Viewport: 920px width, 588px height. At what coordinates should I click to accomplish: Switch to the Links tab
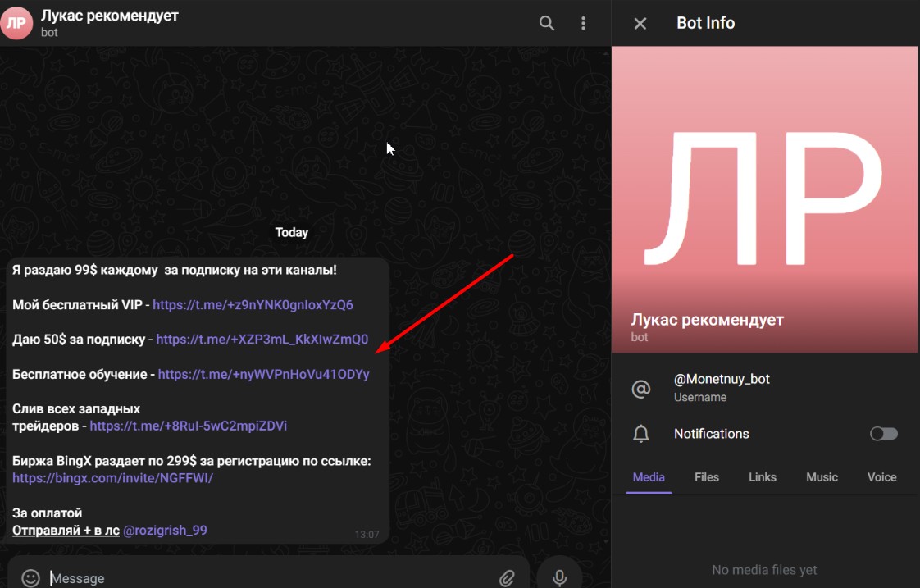[x=762, y=477]
